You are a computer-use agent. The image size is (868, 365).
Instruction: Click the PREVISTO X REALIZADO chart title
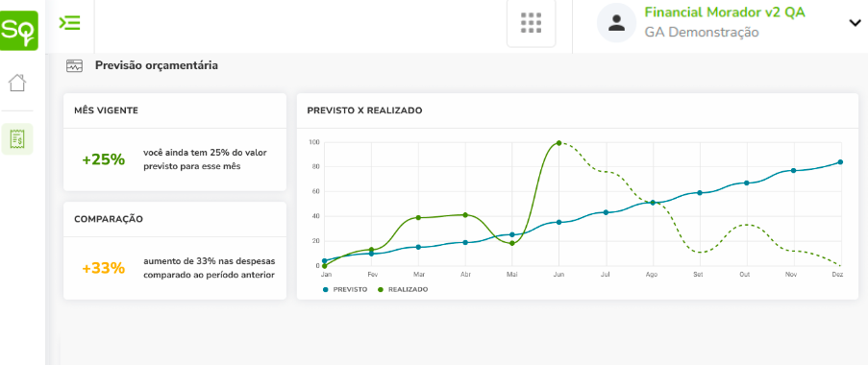click(x=364, y=110)
